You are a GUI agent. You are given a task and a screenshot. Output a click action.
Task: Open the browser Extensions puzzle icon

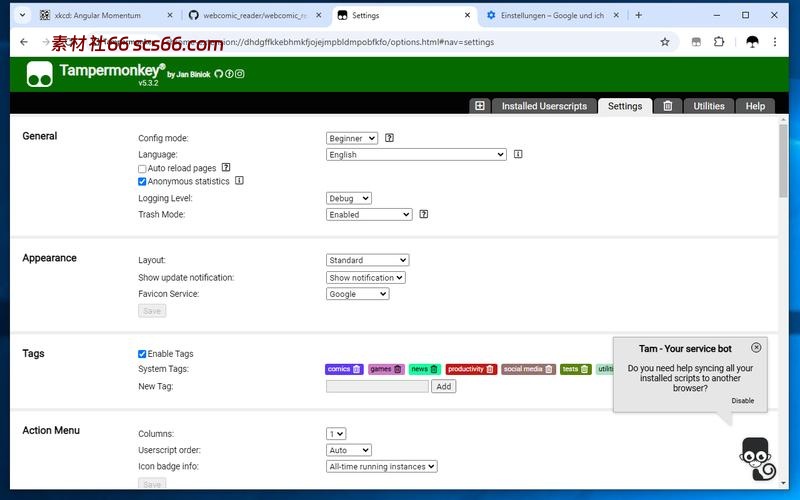pos(719,42)
